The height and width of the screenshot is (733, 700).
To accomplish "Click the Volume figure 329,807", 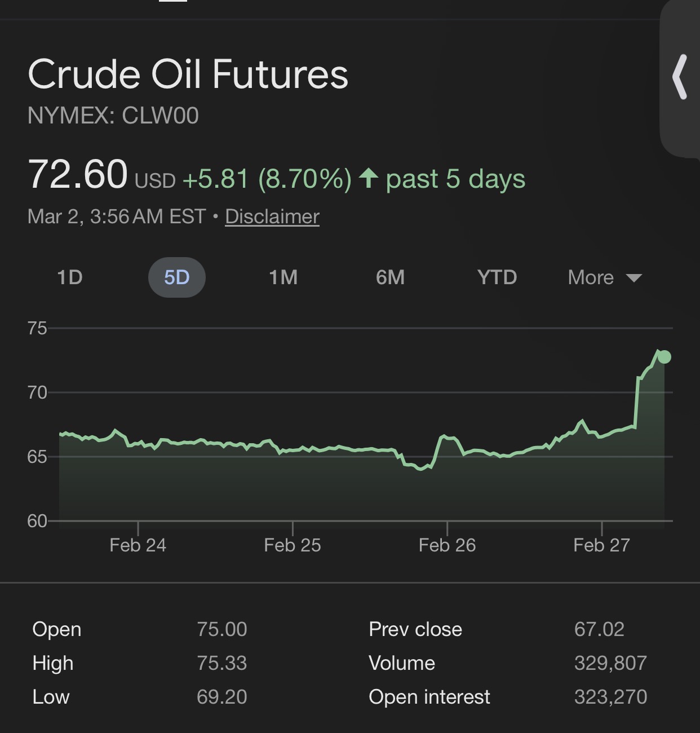I will pyautogui.click(x=610, y=663).
